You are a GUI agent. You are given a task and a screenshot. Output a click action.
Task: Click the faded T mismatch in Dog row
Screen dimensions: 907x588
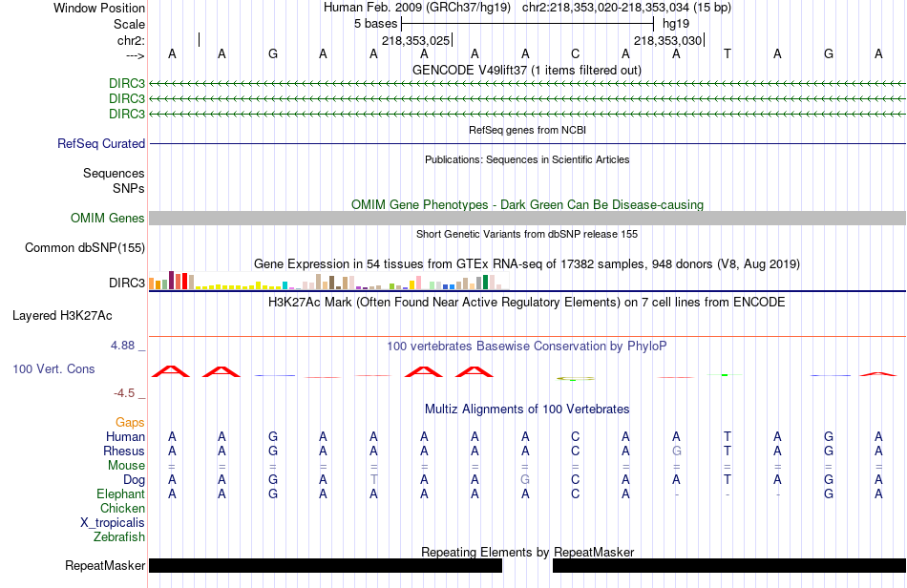click(373, 480)
